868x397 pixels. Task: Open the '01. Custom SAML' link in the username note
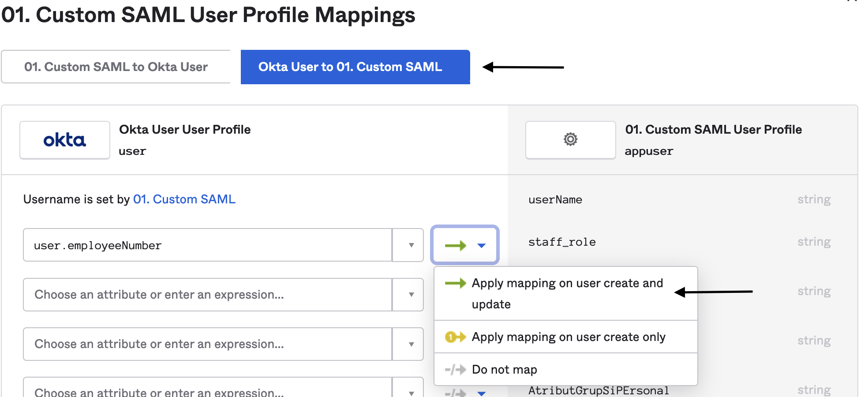pos(184,199)
